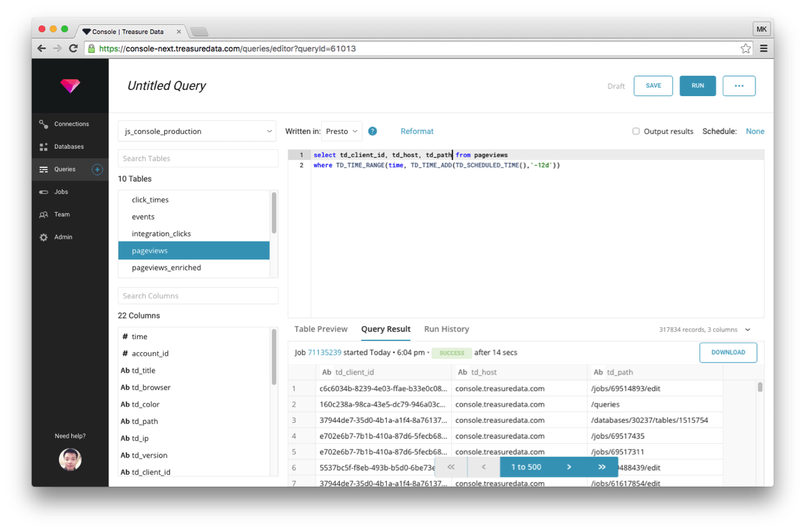Click the Treasure Data diamond logo
This screenshot has width=806, height=532.
tap(70, 86)
